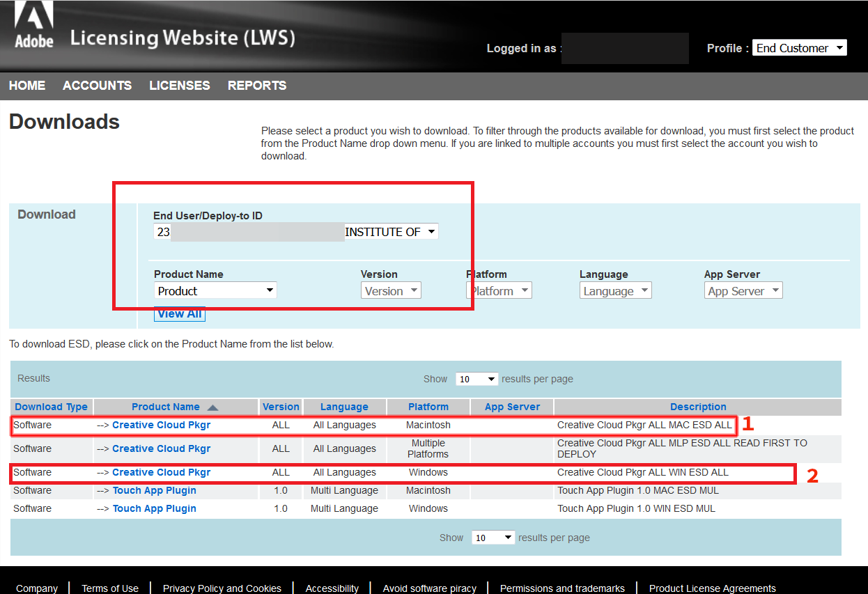The image size is (868, 594).
Task: Click 'Multiple Platforms' in the Platform column
Action: pyautogui.click(x=428, y=448)
